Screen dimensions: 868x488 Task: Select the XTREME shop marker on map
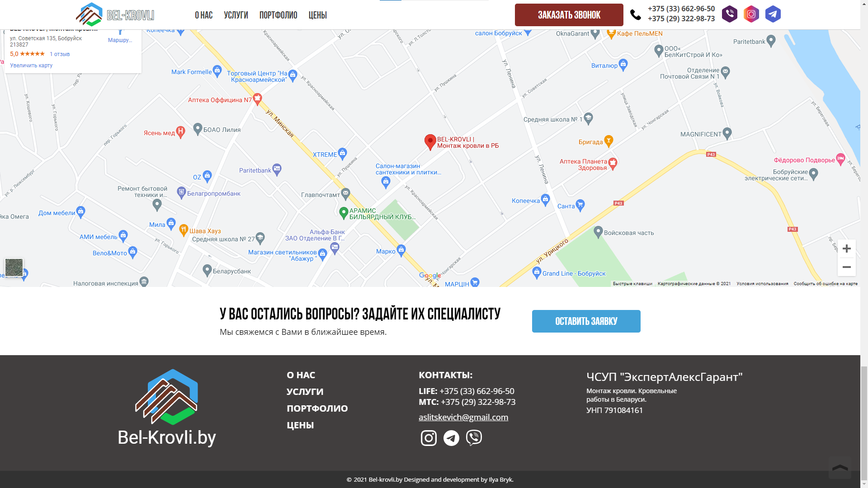342,154
